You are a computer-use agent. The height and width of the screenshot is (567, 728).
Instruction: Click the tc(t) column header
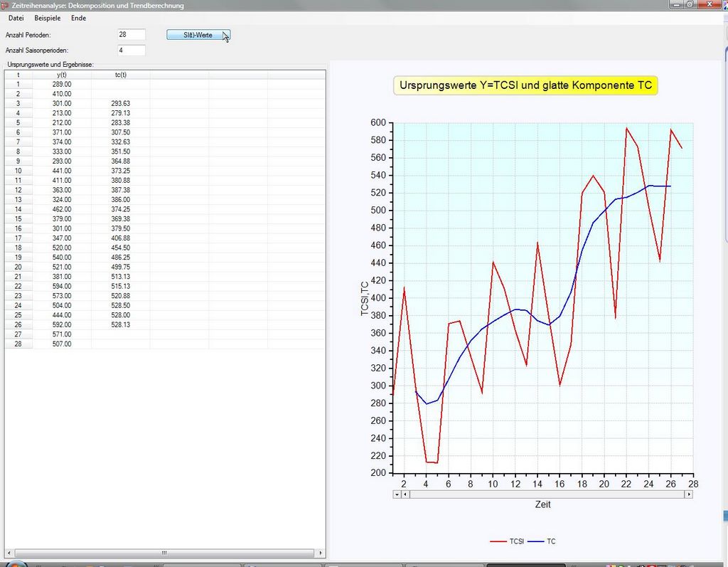point(121,75)
